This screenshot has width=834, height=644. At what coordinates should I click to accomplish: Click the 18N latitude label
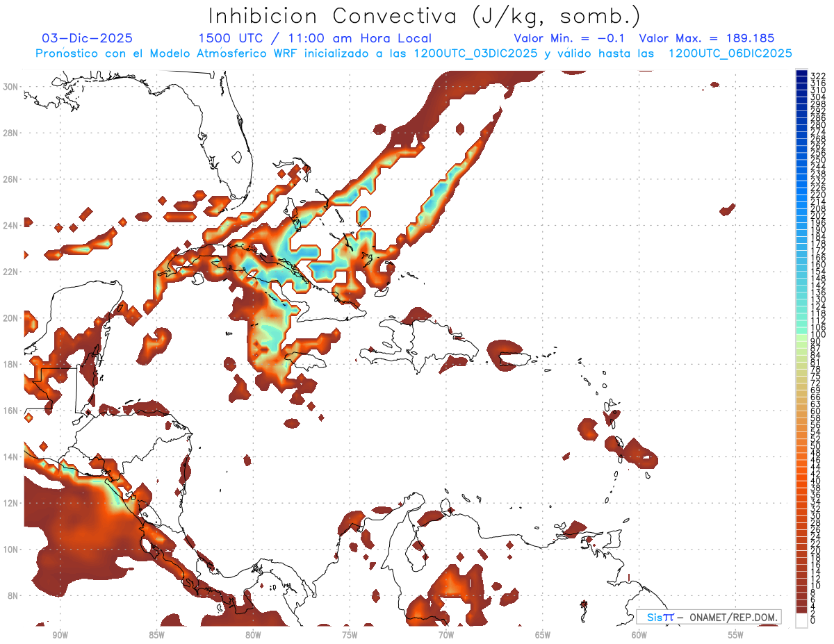point(12,364)
